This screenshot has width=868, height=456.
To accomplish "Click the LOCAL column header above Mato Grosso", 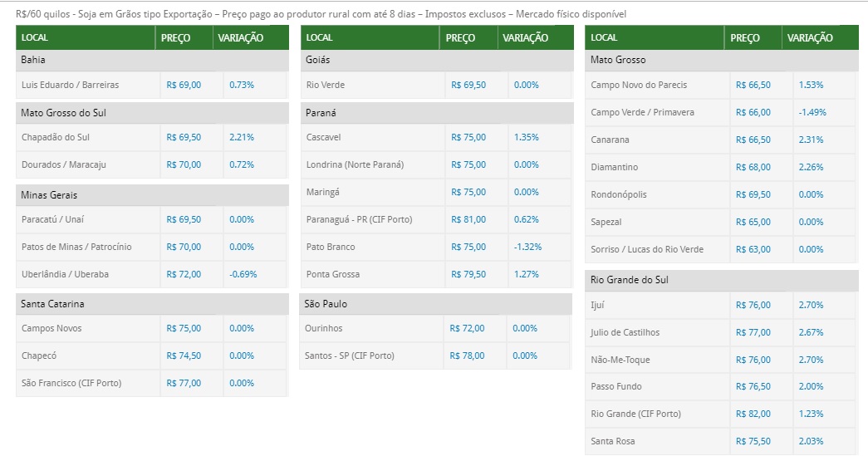I will click(604, 37).
